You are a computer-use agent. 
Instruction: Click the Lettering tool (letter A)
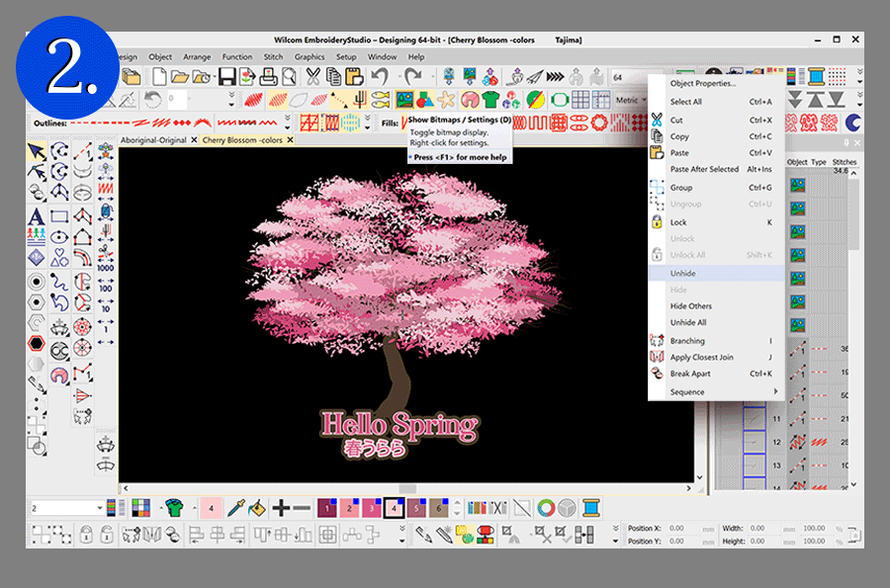37,215
